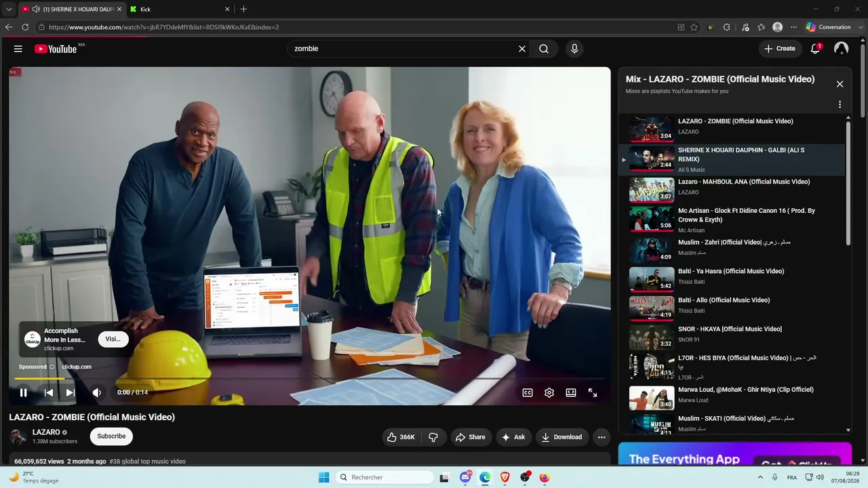This screenshot has width=868, height=488.
Task: Skip to the next video
Action: pyautogui.click(x=71, y=392)
